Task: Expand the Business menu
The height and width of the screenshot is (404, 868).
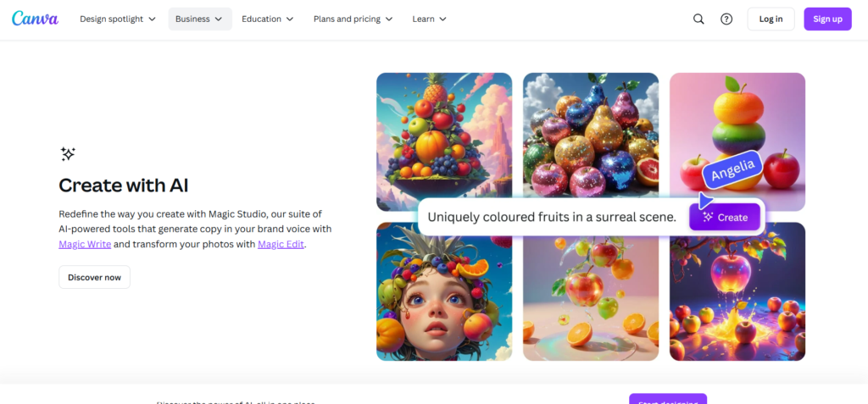Action: click(199, 19)
